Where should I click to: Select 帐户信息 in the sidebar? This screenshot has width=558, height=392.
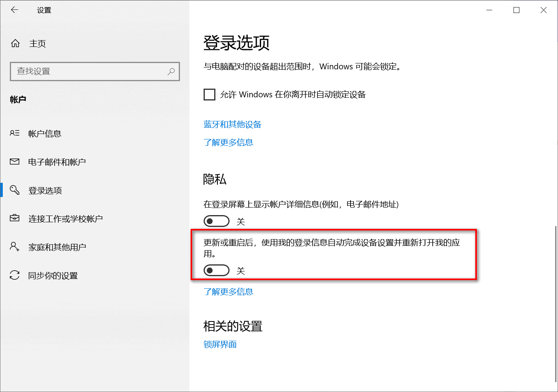(45, 134)
